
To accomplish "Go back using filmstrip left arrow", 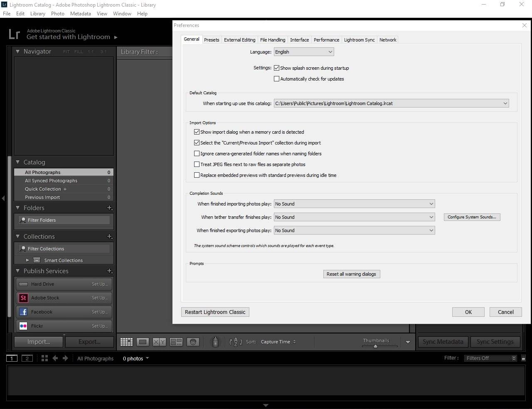I will pos(55,358).
